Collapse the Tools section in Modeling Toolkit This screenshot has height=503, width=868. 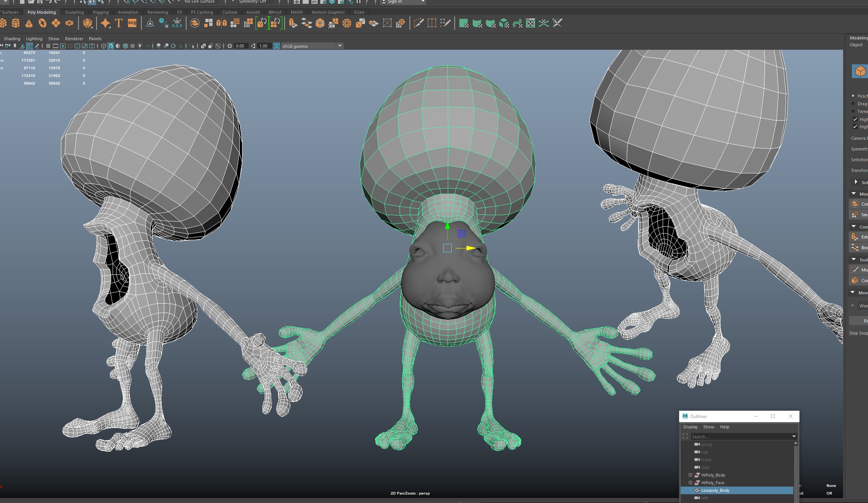(854, 260)
